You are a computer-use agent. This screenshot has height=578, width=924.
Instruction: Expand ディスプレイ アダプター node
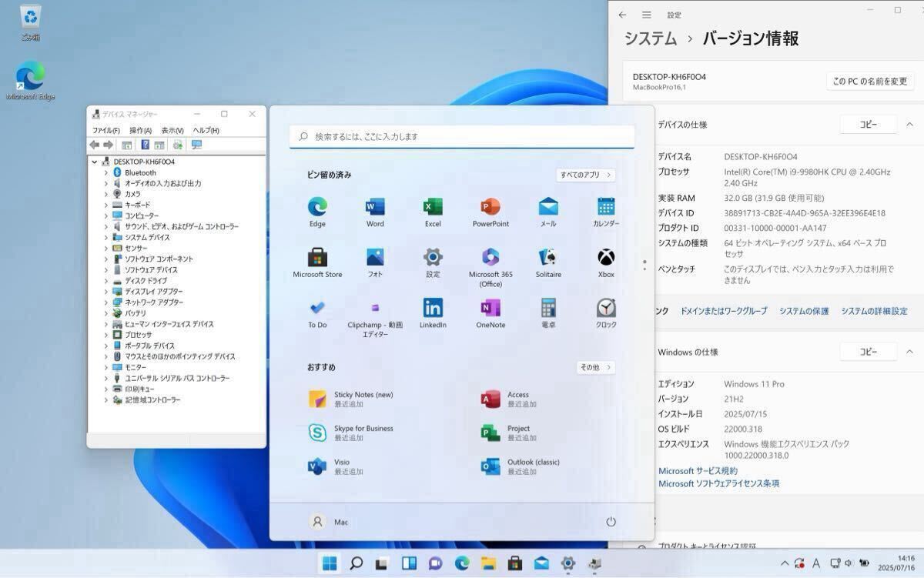click(x=106, y=292)
